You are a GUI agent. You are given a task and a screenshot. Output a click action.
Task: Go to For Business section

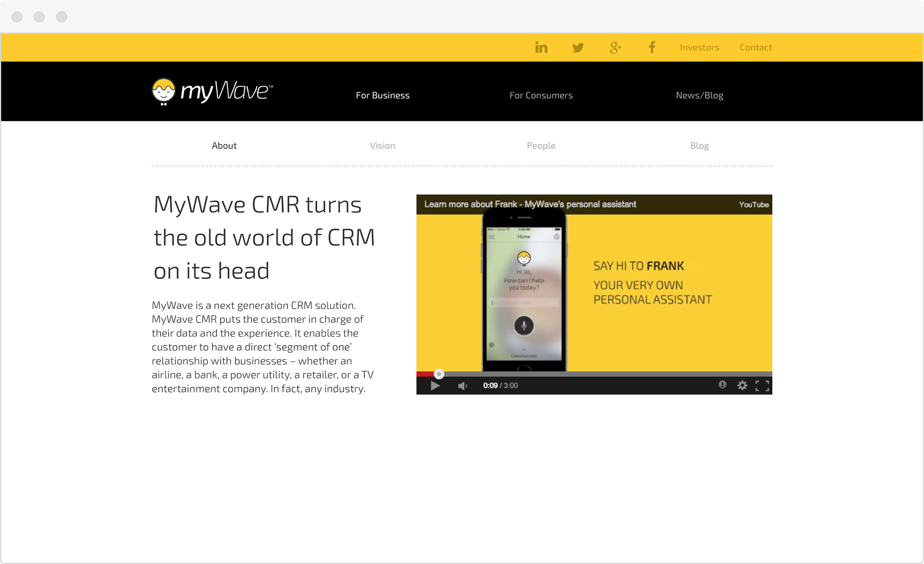[383, 95]
